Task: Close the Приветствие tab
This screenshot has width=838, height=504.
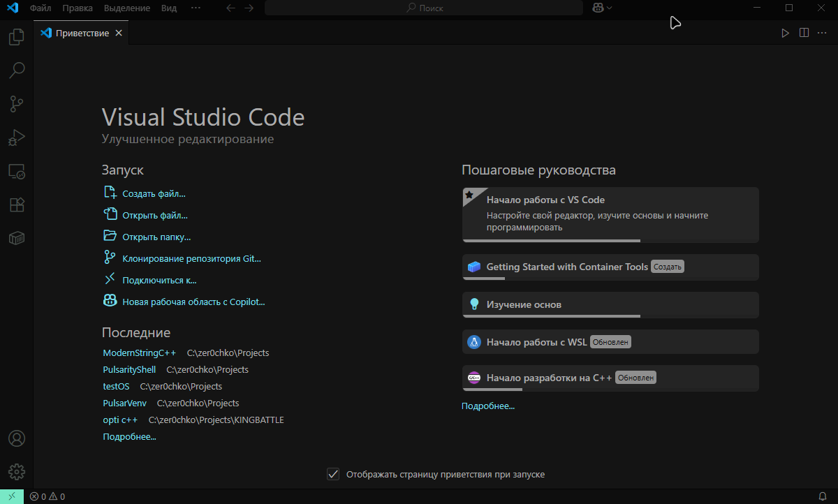Action: [x=119, y=33]
